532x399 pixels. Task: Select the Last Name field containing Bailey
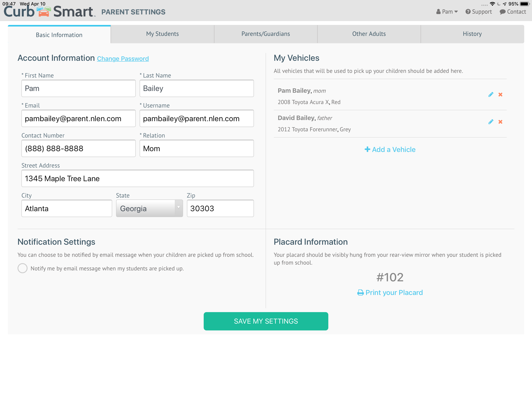196,88
